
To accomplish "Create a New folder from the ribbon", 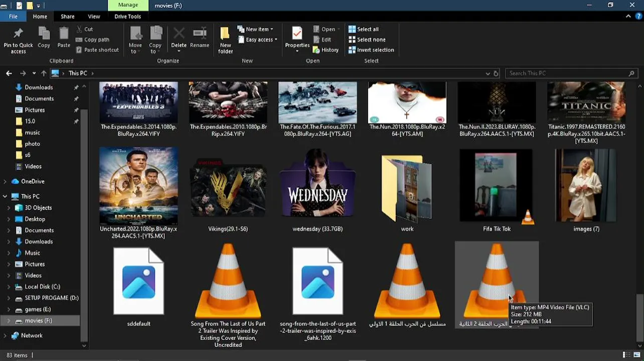I will point(225,40).
